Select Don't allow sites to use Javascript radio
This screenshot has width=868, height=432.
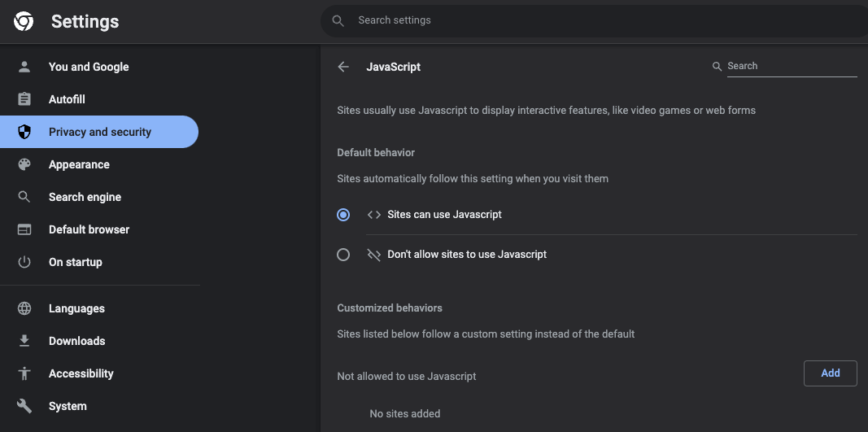click(343, 255)
